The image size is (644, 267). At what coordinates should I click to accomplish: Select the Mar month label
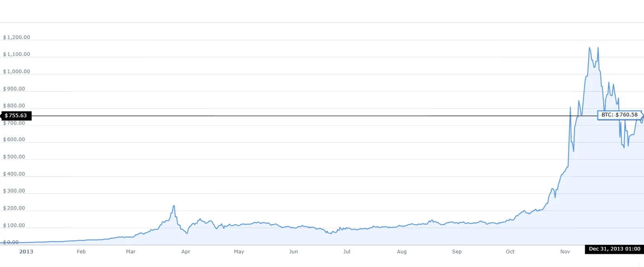[130, 251]
